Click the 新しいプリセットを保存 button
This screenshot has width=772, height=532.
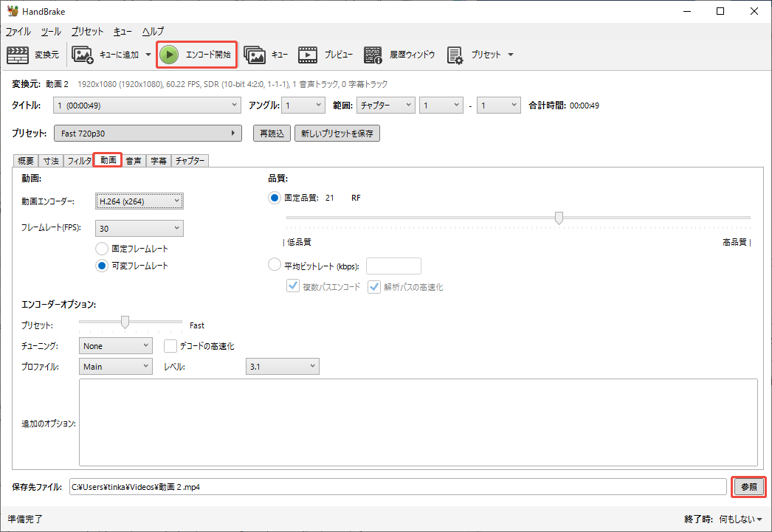(337, 134)
